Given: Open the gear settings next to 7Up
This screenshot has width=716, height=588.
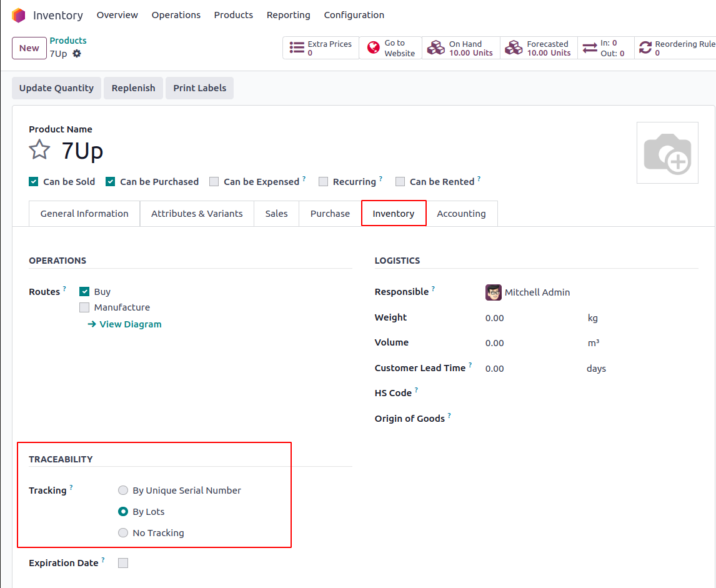Looking at the screenshot, I should [77, 53].
